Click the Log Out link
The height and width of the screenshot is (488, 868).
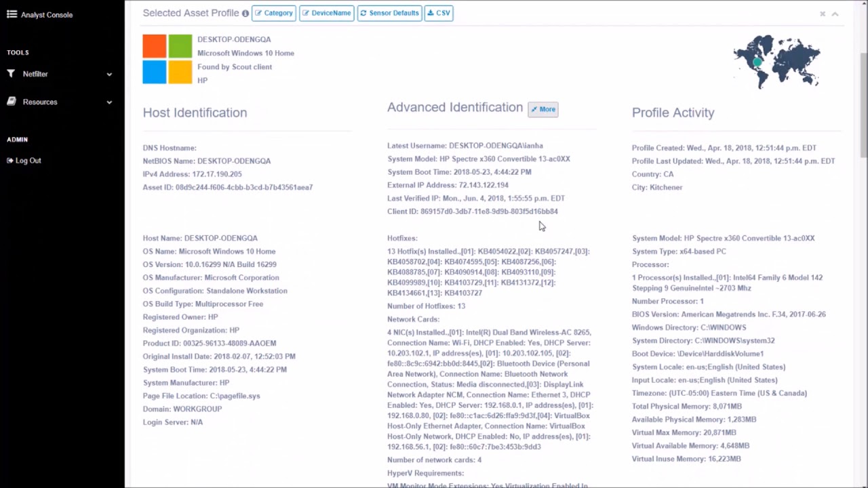[x=28, y=161]
